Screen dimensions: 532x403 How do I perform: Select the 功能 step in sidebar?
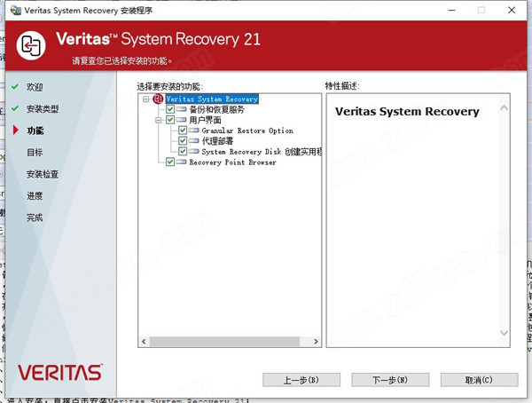[x=35, y=130]
